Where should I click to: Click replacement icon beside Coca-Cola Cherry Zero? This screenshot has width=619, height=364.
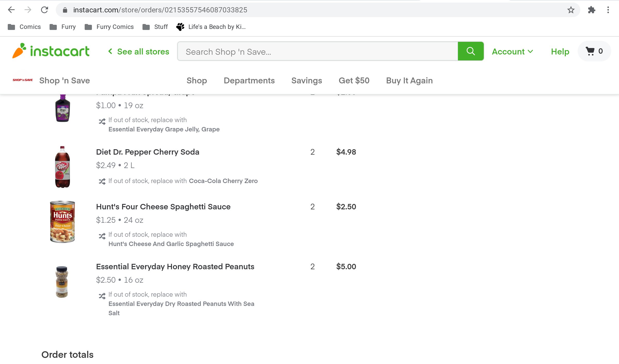coord(102,181)
